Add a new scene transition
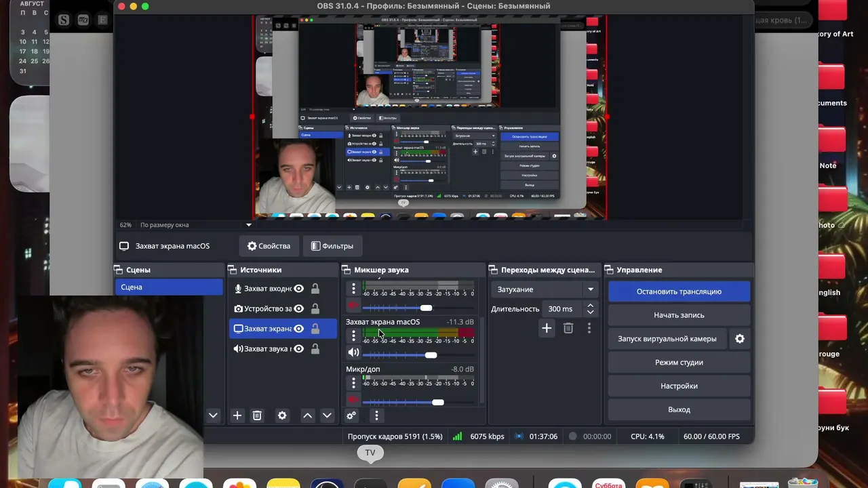 pyautogui.click(x=547, y=328)
